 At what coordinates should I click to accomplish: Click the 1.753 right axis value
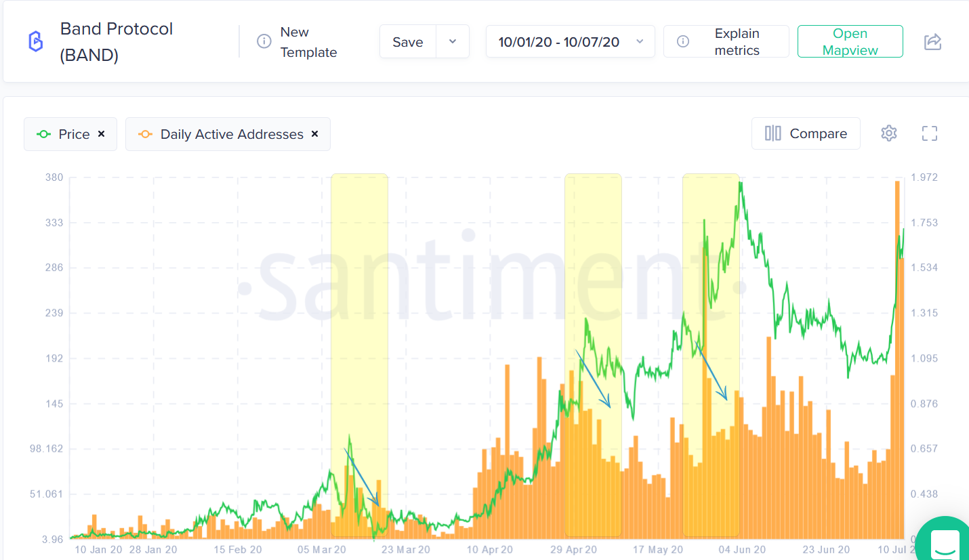click(924, 223)
